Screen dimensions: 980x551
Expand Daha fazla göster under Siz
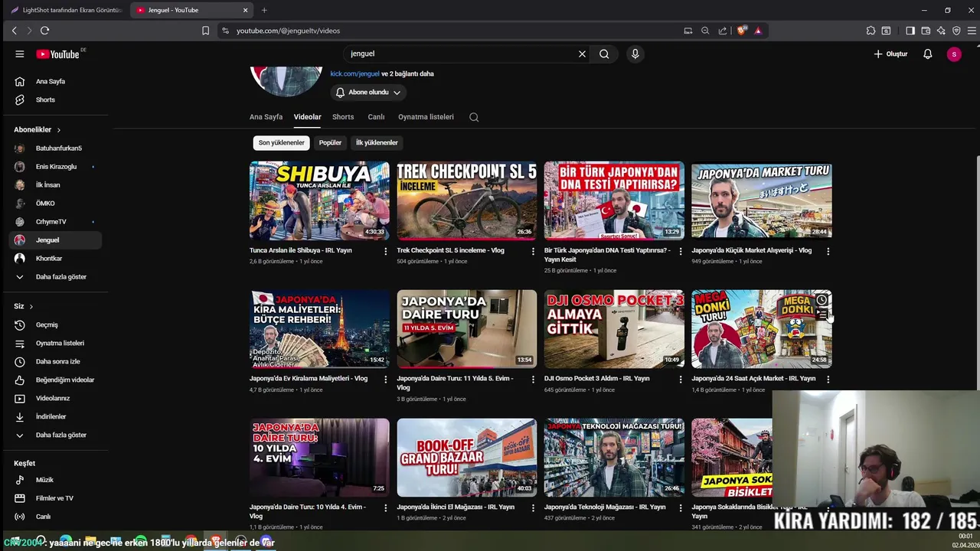point(55,435)
